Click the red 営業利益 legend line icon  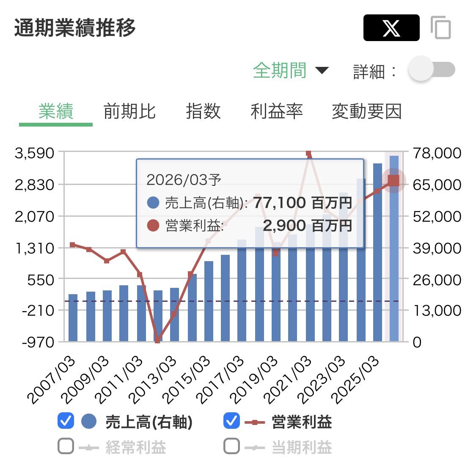tap(253, 422)
